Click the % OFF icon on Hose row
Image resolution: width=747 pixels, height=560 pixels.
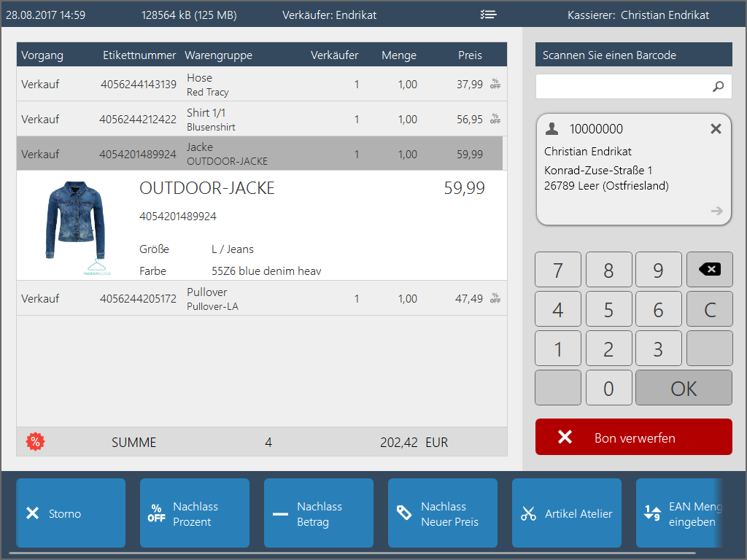tap(495, 84)
